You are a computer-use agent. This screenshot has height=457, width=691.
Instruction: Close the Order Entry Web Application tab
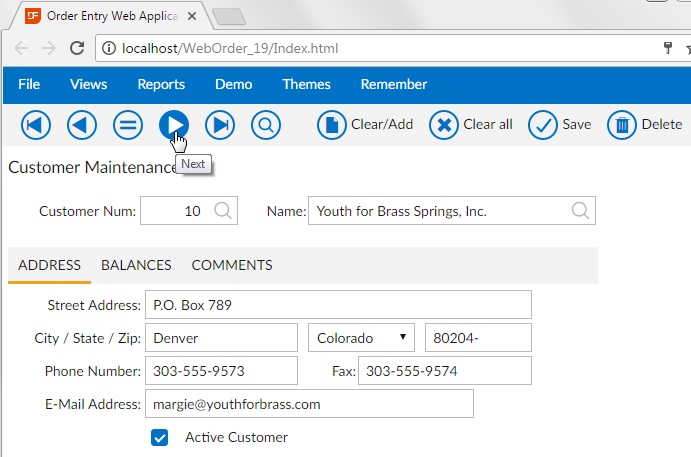(x=192, y=16)
